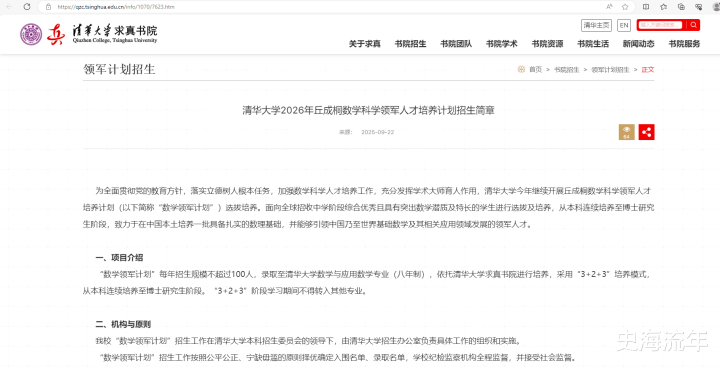Image resolution: width=720 pixels, height=367 pixels.
Task: Go to 清华主页 button
Action: coord(596,25)
